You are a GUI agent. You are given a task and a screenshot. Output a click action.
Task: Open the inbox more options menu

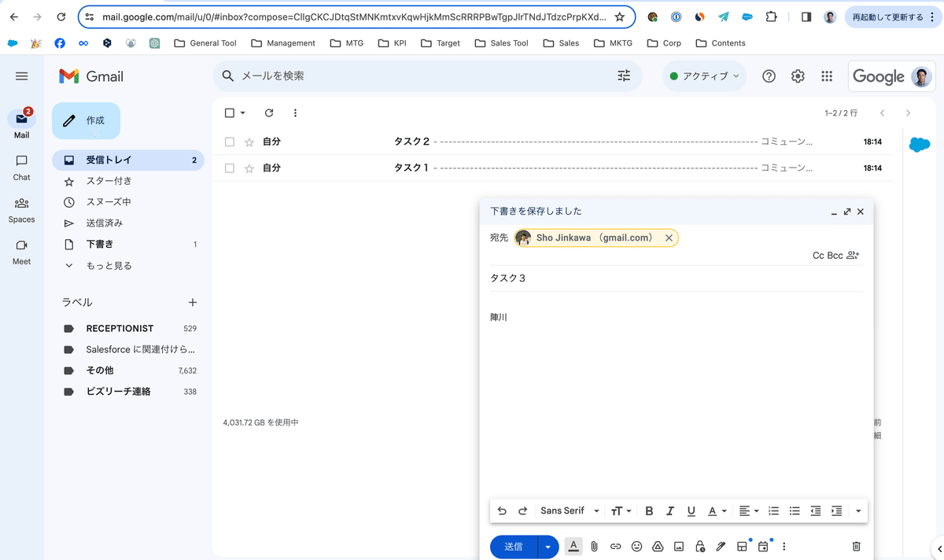295,113
